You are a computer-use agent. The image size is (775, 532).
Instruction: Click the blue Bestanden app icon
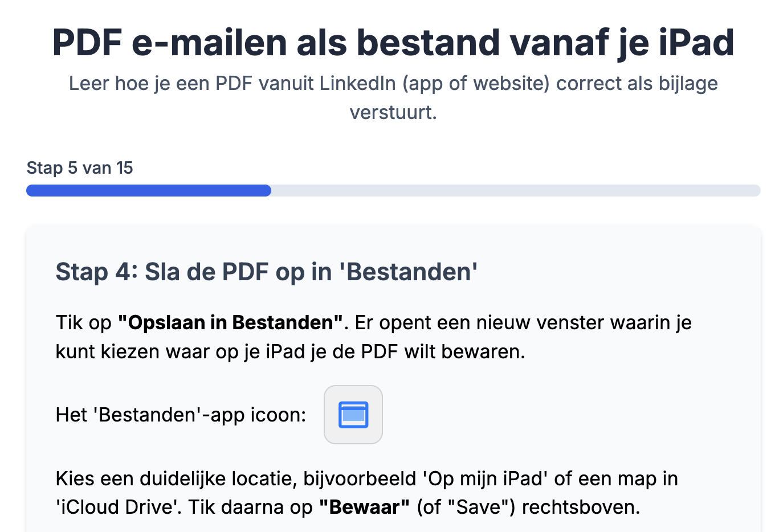coord(353,415)
